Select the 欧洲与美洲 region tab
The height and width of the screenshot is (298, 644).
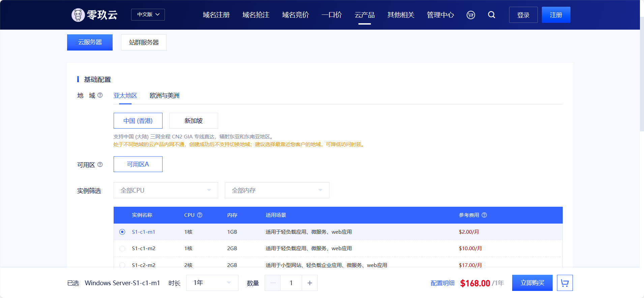pyautogui.click(x=165, y=96)
